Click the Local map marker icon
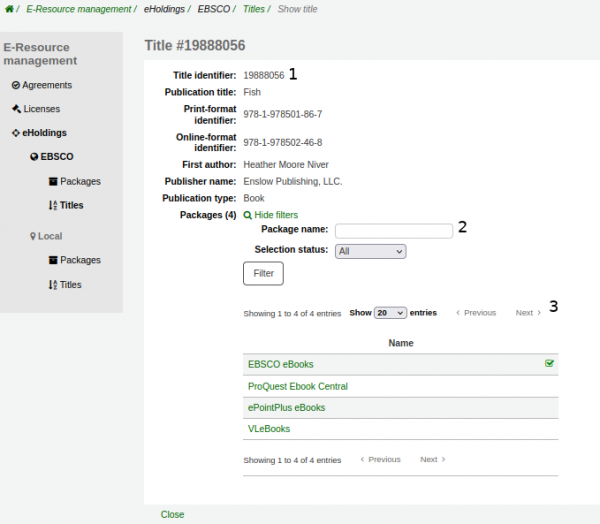The image size is (600, 524). click(x=33, y=236)
